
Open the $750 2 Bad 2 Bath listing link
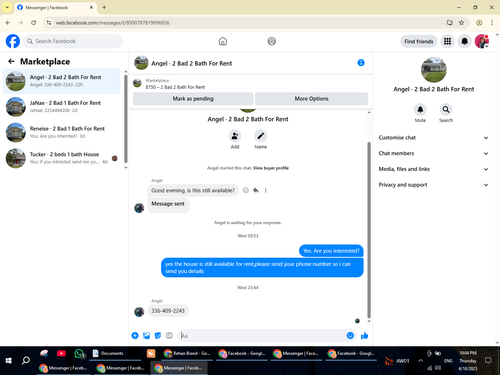click(175, 87)
